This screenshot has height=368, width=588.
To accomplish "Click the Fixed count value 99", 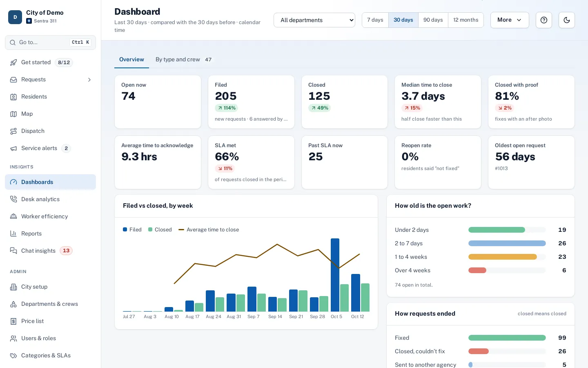I will coord(562,338).
